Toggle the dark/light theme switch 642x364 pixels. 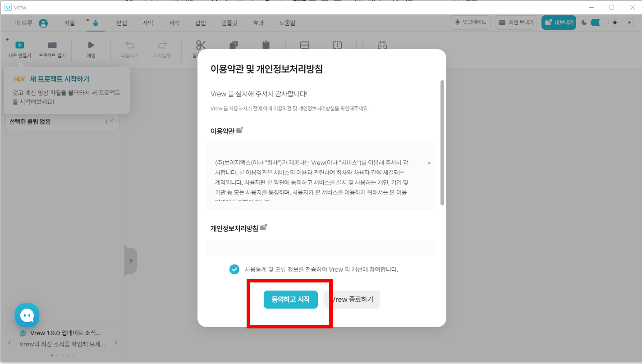599,23
